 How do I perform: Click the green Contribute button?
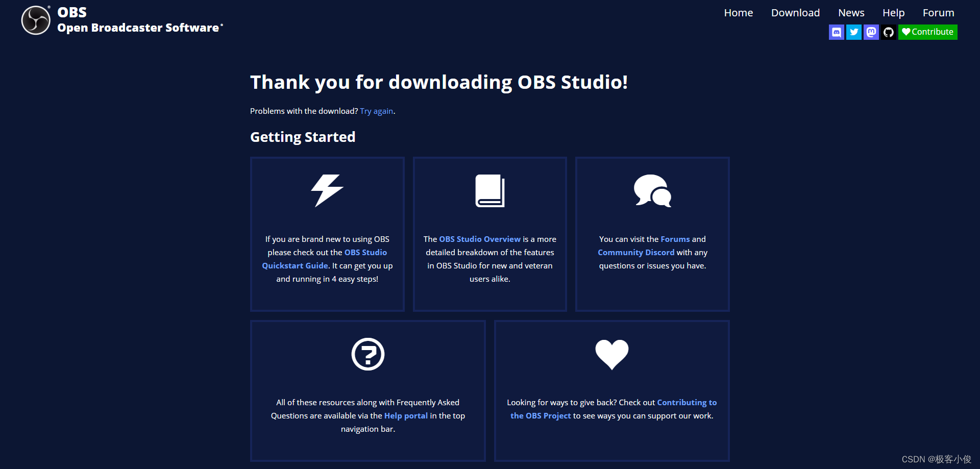coord(927,32)
